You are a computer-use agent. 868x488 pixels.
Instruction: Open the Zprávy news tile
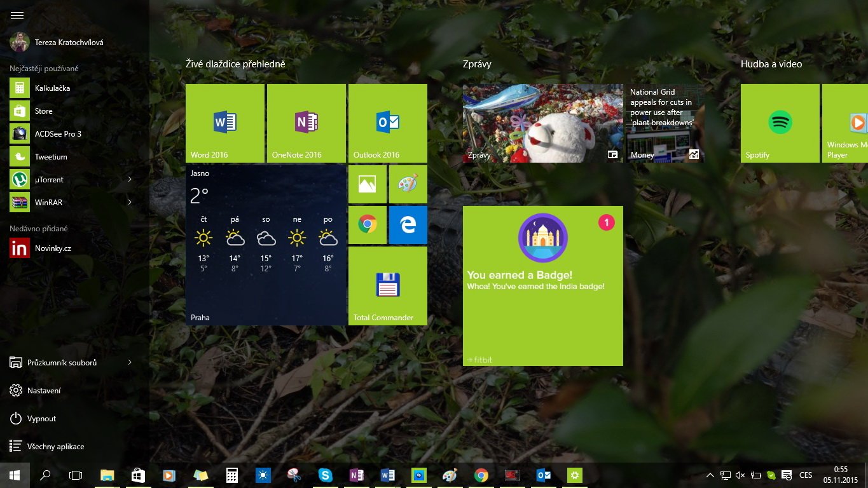pos(543,123)
